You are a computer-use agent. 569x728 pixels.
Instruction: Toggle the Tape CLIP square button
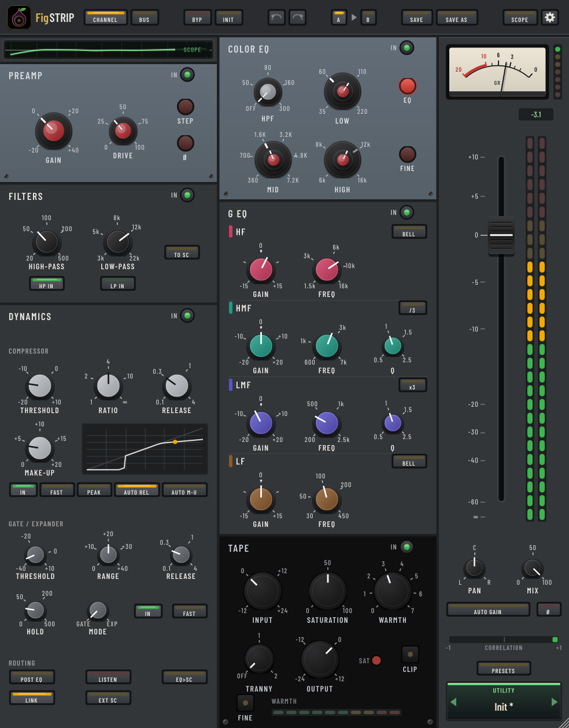click(x=410, y=654)
